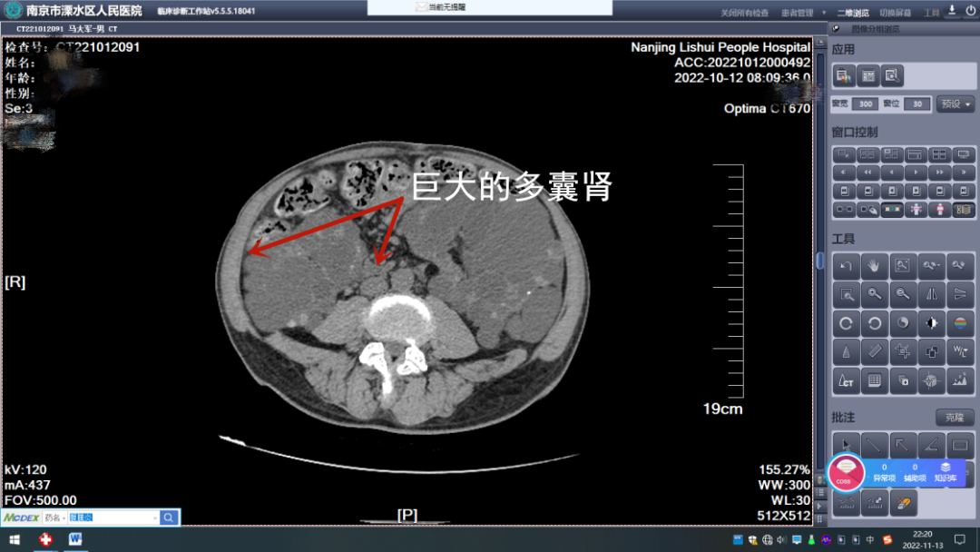Open the film printing layout icon

point(868,76)
